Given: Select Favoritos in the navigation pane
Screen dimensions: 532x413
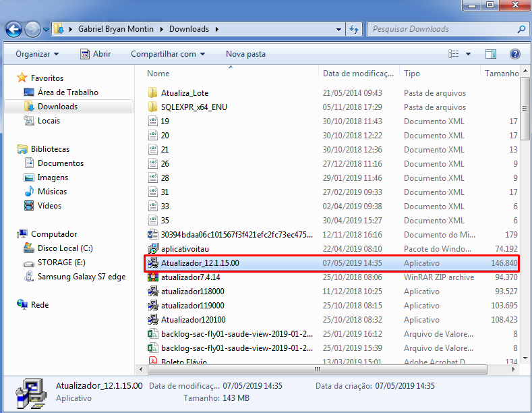Looking at the screenshot, I should click(40, 78).
